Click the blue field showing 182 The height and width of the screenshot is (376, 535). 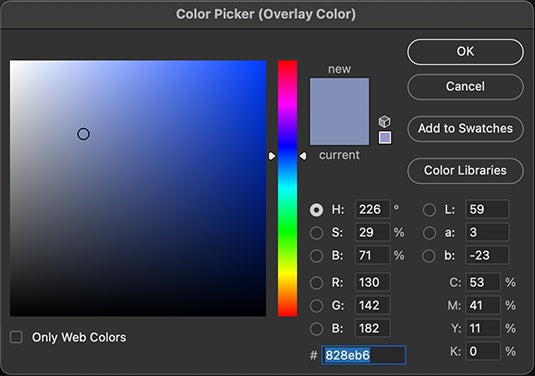pos(373,328)
